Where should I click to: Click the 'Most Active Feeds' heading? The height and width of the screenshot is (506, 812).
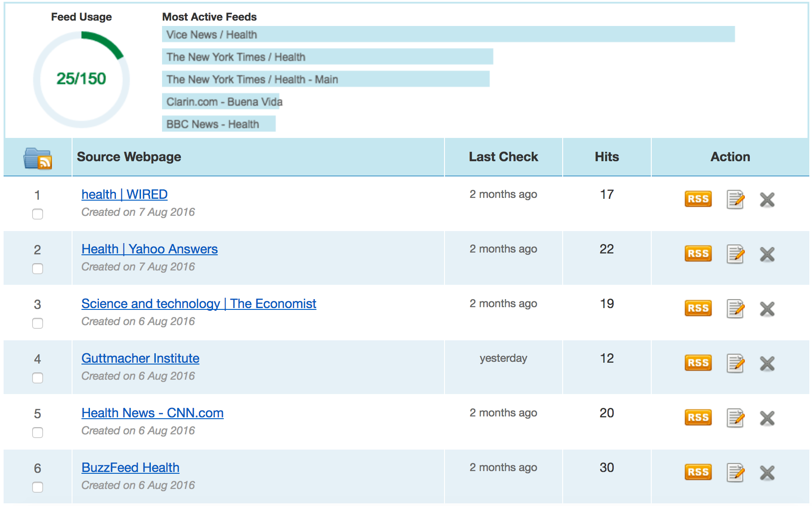pyautogui.click(x=209, y=17)
